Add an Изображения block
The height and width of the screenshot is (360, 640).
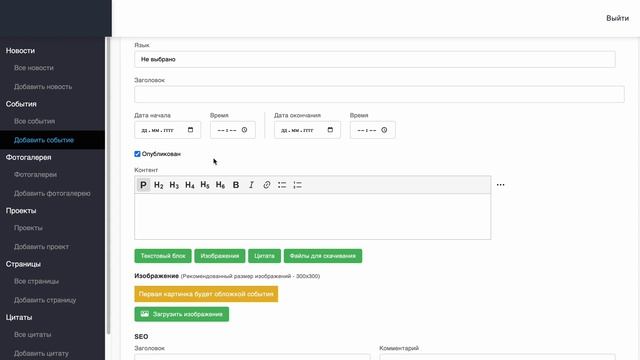click(220, 256)
